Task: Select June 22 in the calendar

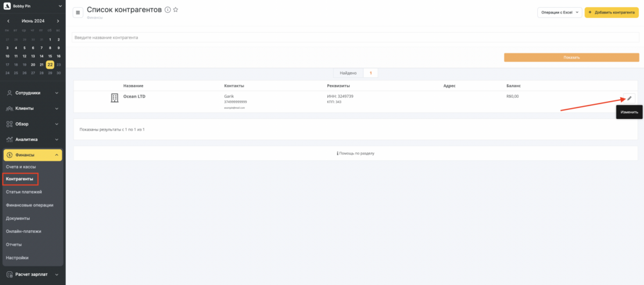Action: (50, 64)
